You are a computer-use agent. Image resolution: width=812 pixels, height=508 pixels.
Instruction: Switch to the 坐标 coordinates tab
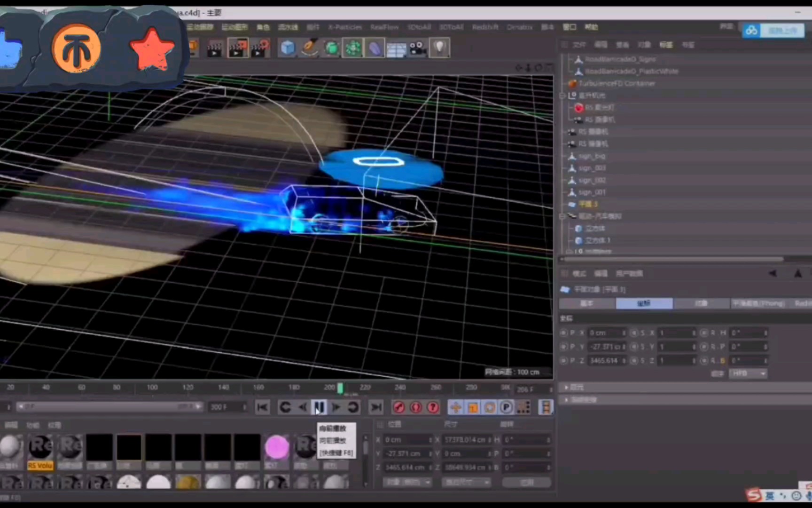pyautogui.click(x=644, y=303)
